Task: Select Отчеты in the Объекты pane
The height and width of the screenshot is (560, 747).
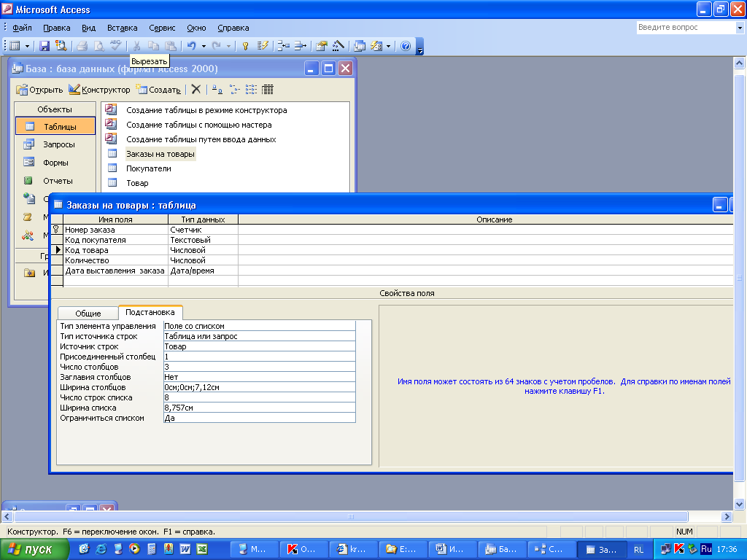Action: pyautogui.click(x=55, y=181)
